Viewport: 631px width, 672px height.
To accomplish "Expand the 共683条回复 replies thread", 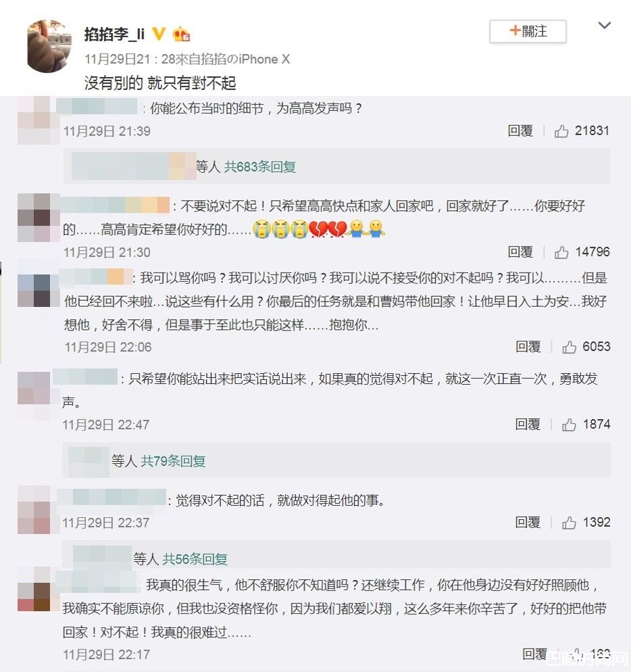I will pos(260,167).
